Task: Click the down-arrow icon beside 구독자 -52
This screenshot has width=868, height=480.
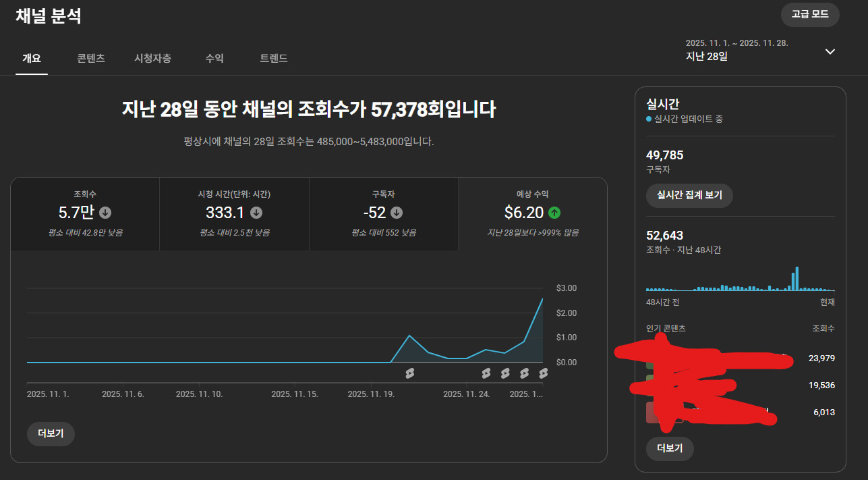Action: [x=397, y=213]
